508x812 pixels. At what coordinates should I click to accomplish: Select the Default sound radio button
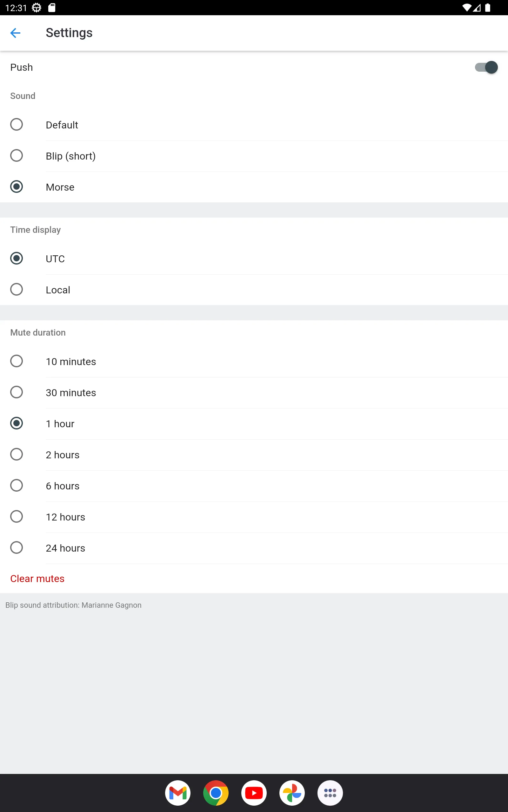point(17,124)
